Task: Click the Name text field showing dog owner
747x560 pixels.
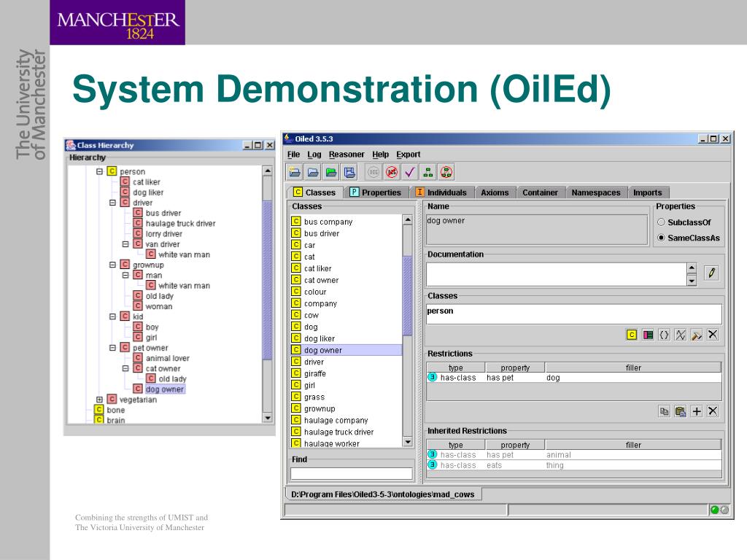Action: [536, 229]
